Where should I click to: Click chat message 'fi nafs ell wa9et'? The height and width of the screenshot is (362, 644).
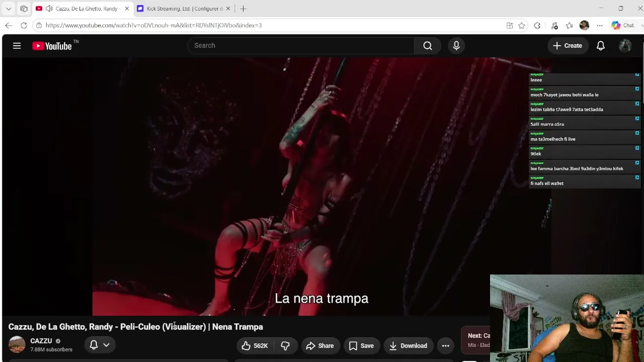pyautogui.click(x=547, y=184)
